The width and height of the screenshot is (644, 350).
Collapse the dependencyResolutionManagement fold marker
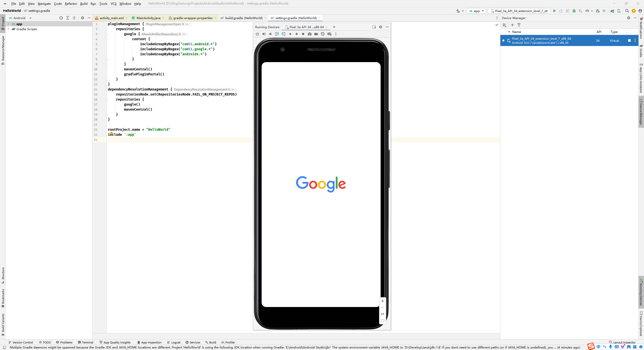(106, 89)
